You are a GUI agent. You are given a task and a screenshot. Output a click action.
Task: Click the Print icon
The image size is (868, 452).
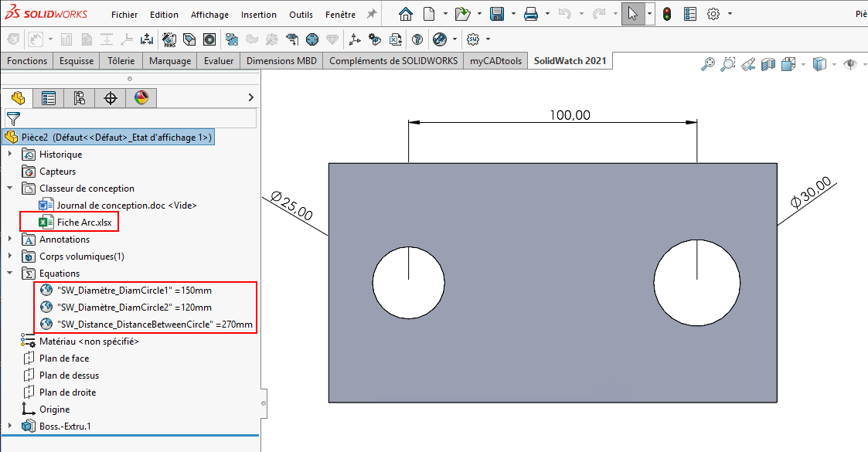point(531,14)
